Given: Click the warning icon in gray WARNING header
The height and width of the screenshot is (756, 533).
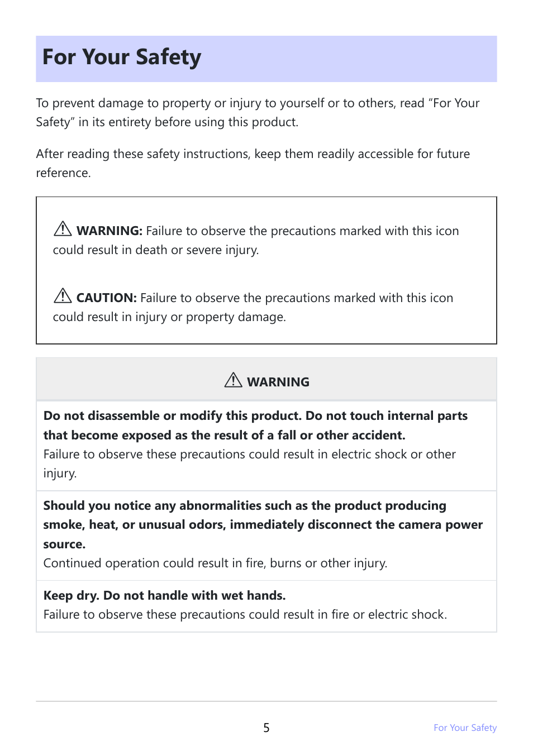Looking at the screenshot, I should 233,380.
